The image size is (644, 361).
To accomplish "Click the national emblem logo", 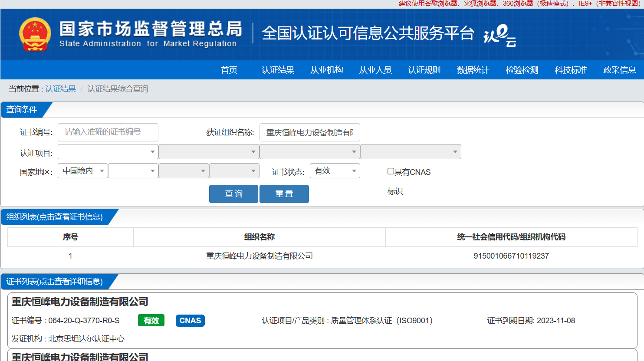I will pos(35,35).
